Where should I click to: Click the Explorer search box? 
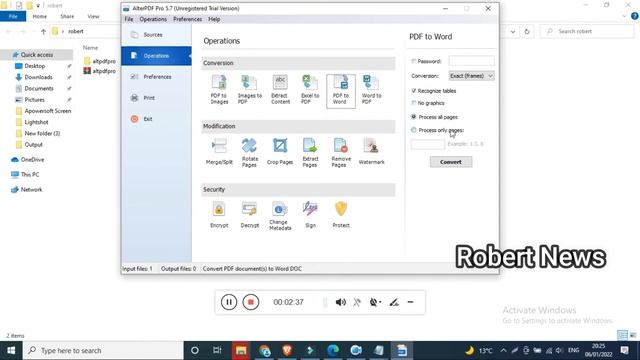587,31
